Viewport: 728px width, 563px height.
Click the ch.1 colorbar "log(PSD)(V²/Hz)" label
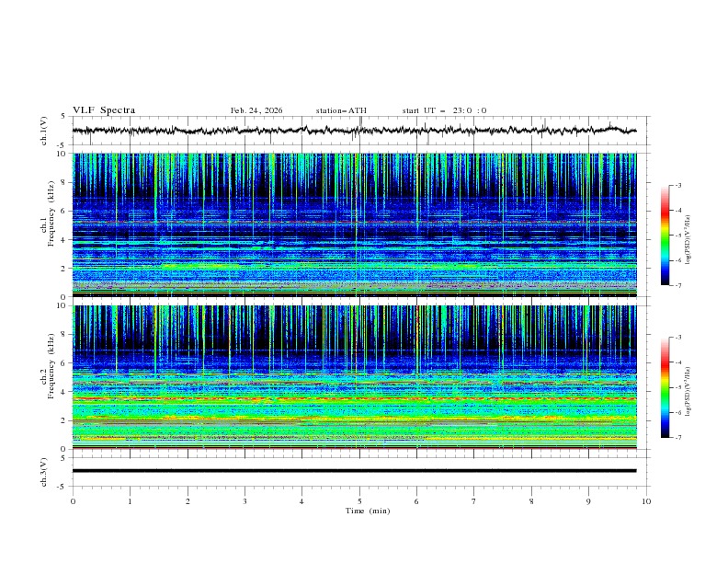688,240
